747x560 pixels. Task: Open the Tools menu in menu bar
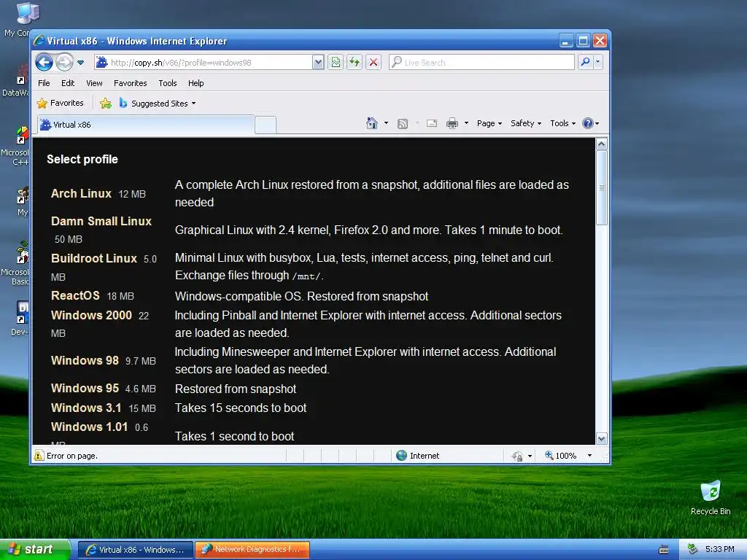click(x=168, y=83)
